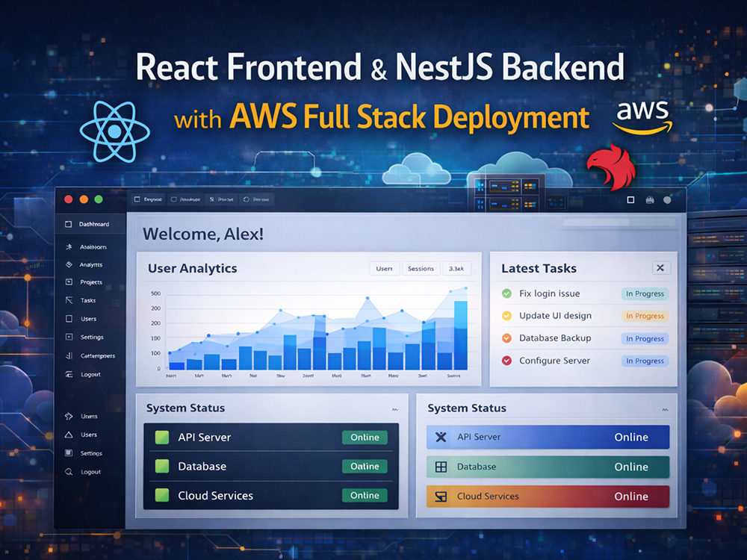
Task: Click the grid icon on the green Database bar
Action: click(441, 467)
